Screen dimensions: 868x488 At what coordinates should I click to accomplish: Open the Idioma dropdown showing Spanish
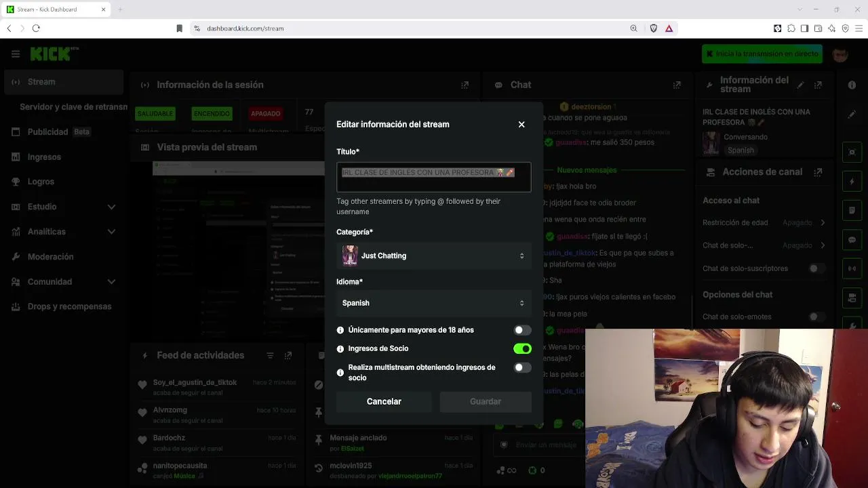tap(434, 303)
